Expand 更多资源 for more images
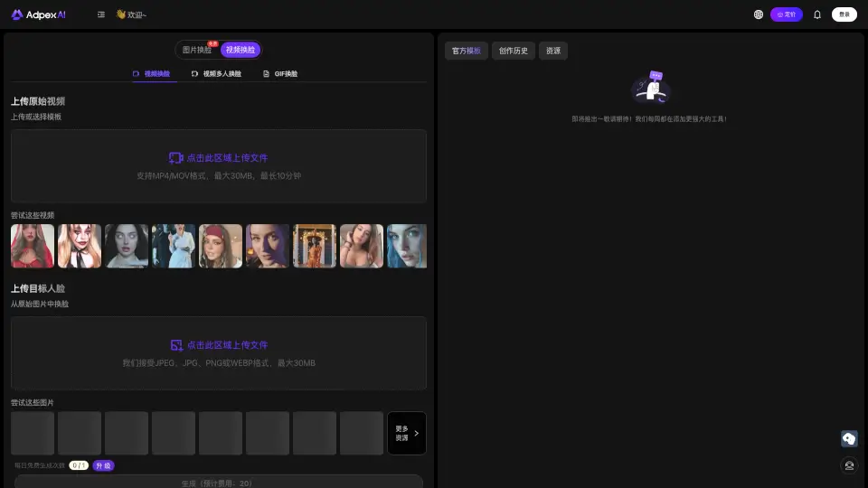Image resolution: width=868 pixels, height=488 pixels. pyautogui.click(x=407, y=433)
